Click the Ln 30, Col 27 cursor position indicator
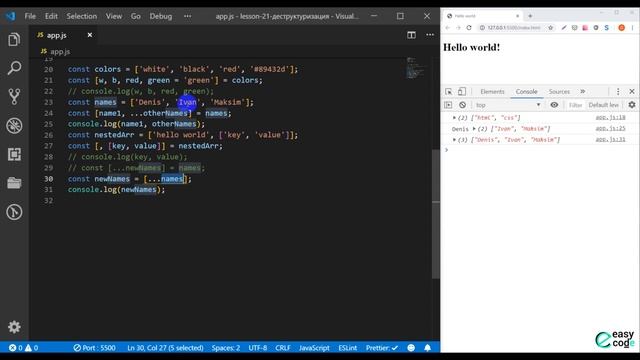Viewport: 640px width, 360px height. pos(165,348)
